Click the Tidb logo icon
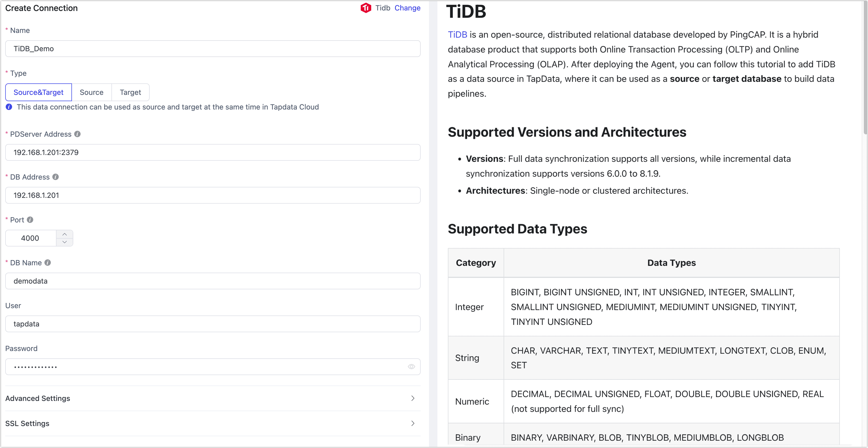 pyautogui.click(x=366, y=8)
